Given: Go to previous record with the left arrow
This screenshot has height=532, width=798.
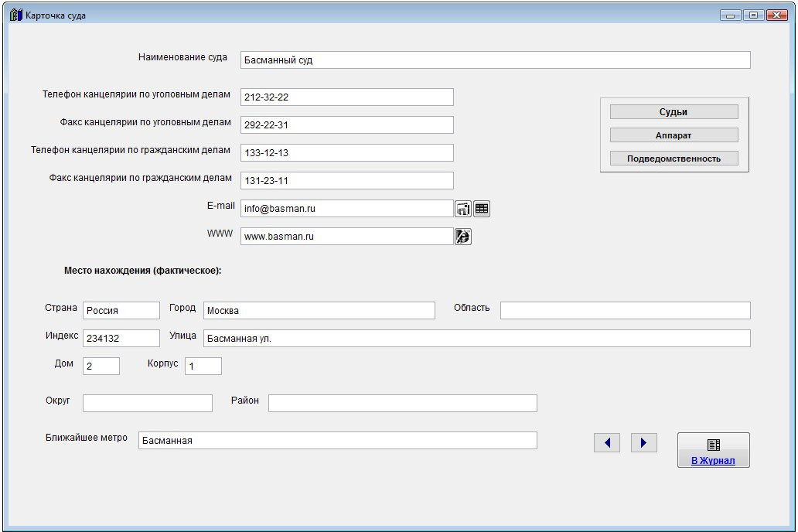Looking at the screenshot, I should 607,442.
